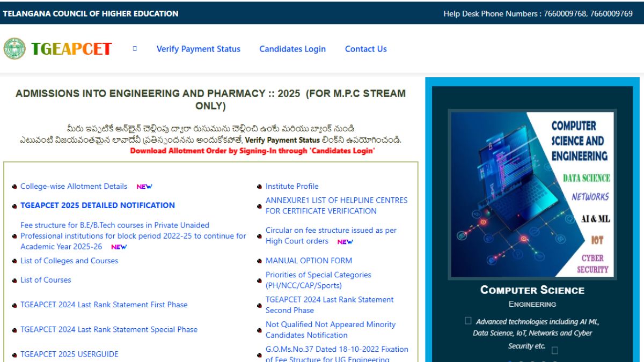Open Annexure1 list of helpline centres
The image size is (644, 362).
[336, 205]
